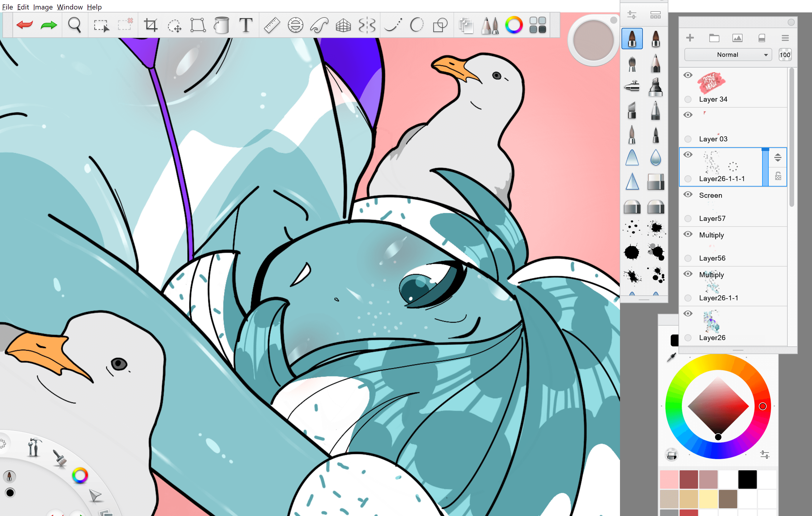Open the layer panel hamburger menu
812x516 pixels.
point(785,38)
